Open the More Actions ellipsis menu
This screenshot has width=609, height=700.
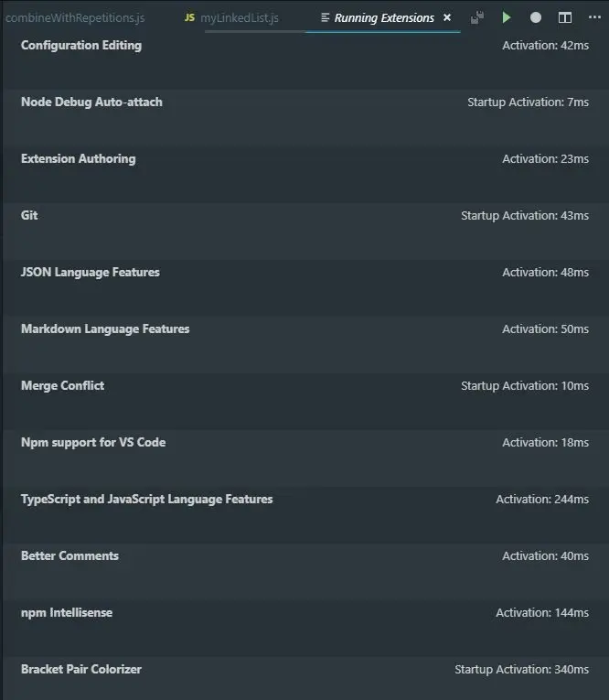click(594, 17)
